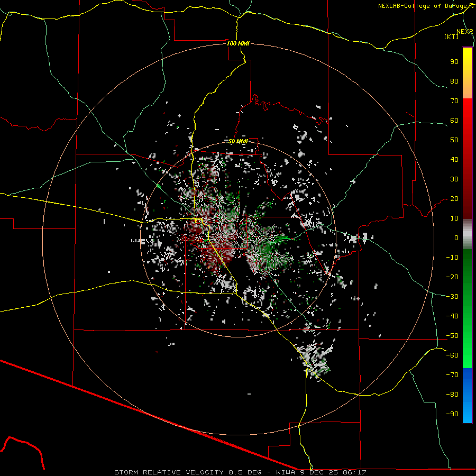This screenshot has width=476, height=476.
Task: Click the 80 value on velocity scale
Action: (x=454, y=81)
